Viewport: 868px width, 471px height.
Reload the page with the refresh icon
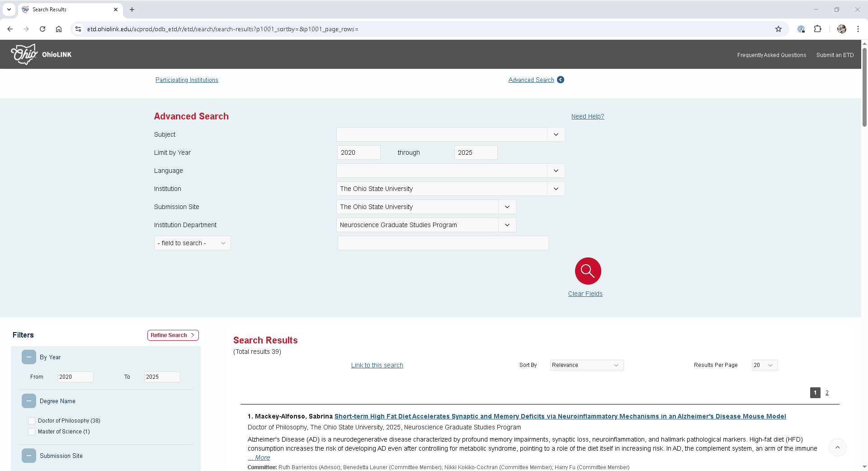click(42, 29)
